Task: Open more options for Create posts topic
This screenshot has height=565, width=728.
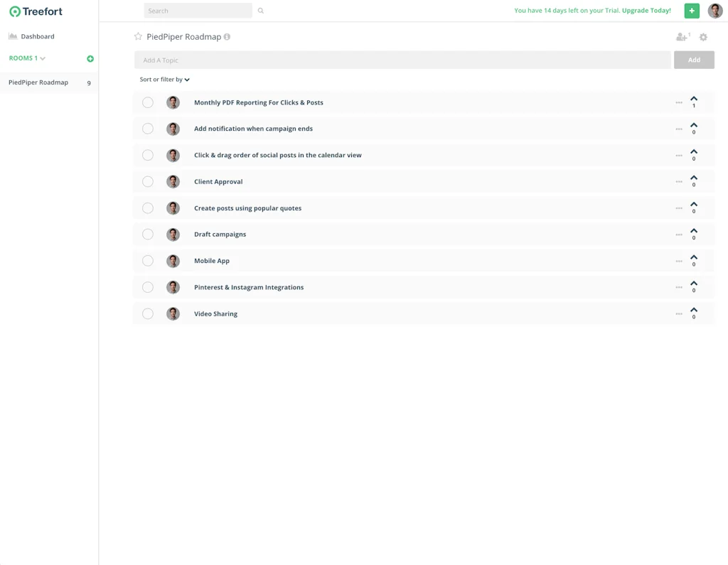Action: point(679,208)
